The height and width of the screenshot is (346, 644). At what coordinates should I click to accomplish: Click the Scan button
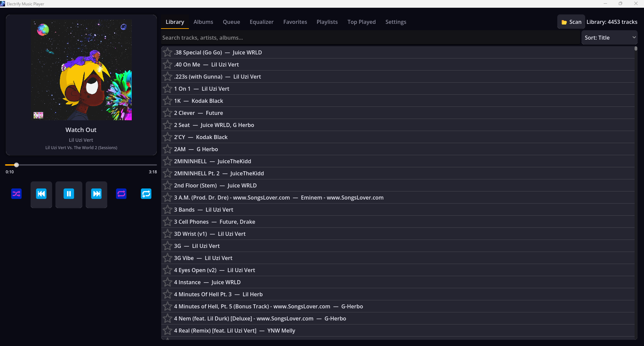point(571,22)
